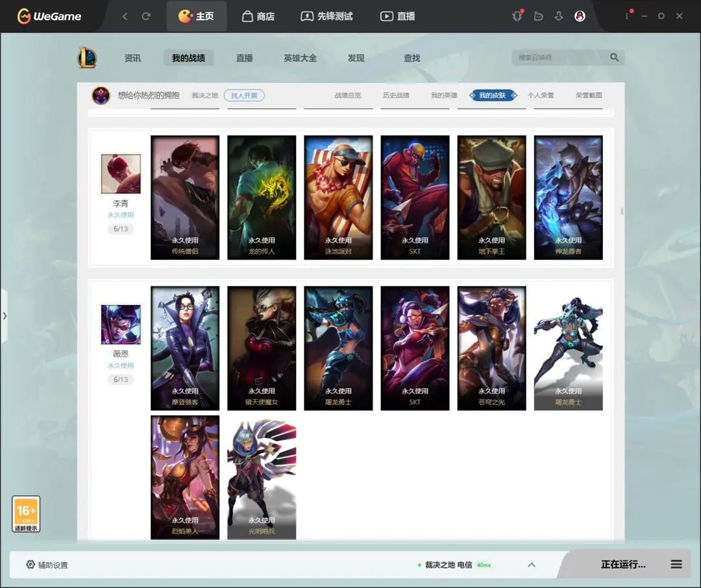
Task: Click 裁决之地 电信 server status
Action: 448,565
